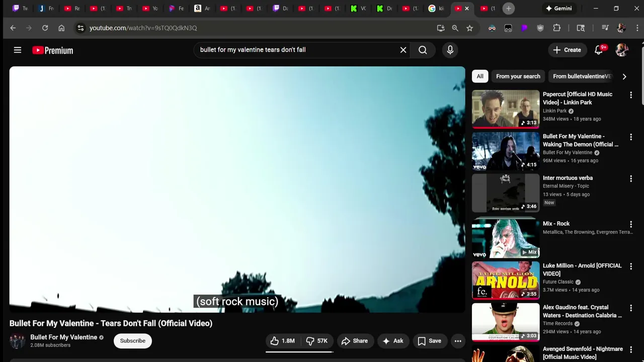Open options for Luke Million Arnold
The image size is (644, 362).
point(631,266)
